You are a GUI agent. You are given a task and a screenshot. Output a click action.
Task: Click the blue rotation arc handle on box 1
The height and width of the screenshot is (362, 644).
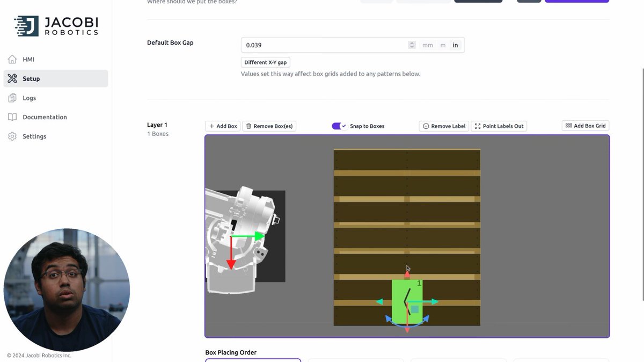[x=407, y=321]
